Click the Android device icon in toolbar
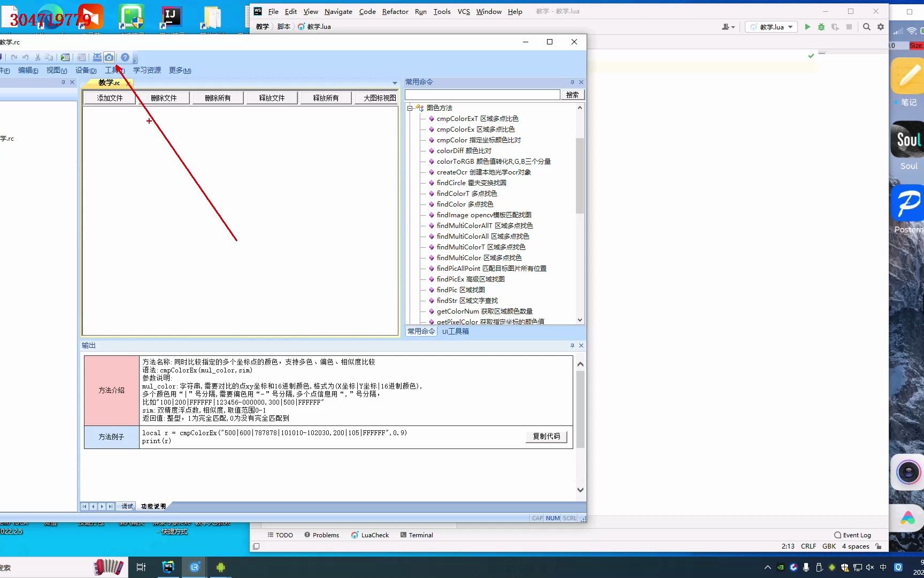This screenshot has height=578, width=924. 97,57
